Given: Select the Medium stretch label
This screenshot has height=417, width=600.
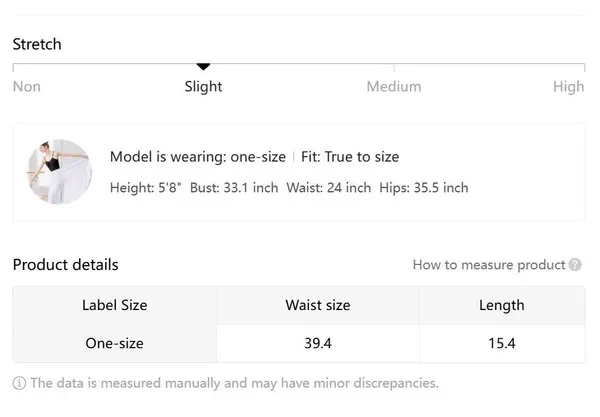Looking at the screenshot, I should coord(393,87).
